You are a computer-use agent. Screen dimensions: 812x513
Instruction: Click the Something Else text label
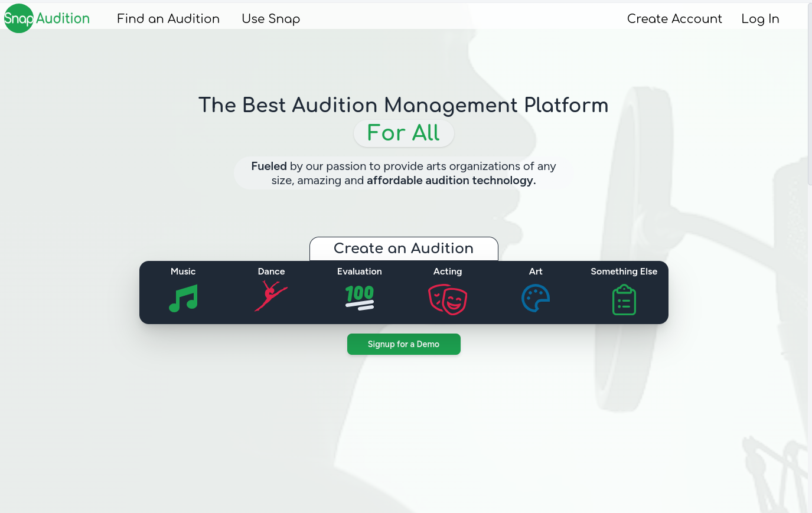tap(624, 272)
